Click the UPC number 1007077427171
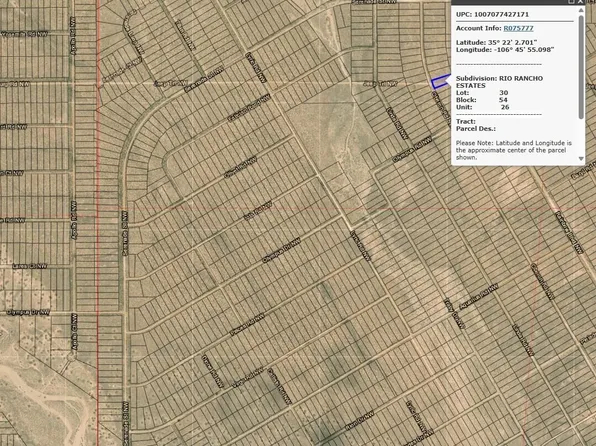Screen dimensions: 596x446 click(x=501, y=14)
